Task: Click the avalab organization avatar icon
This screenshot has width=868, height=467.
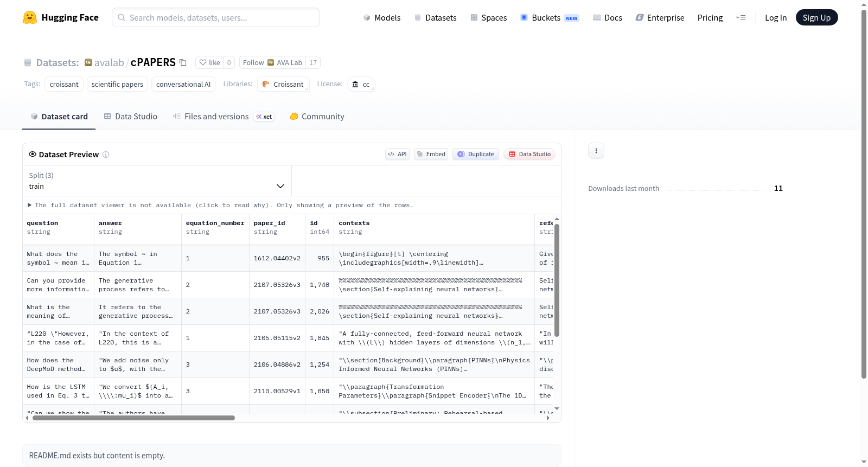Action: pyautogui.click(x=88, y=62)
